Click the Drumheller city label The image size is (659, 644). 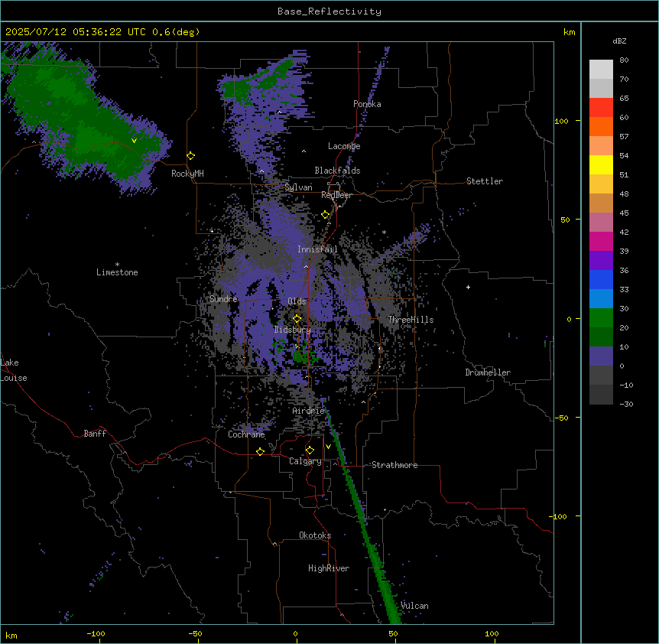(488, 372)
